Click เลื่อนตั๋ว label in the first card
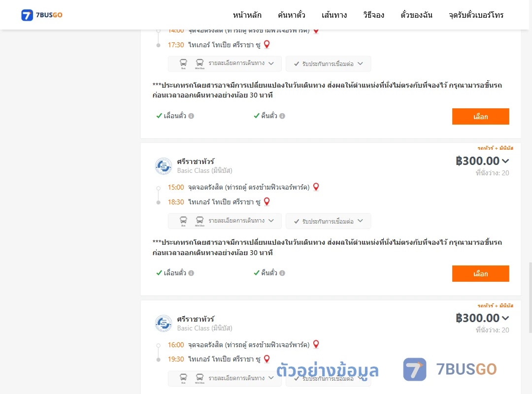532x394 pixels. point(175,116)
